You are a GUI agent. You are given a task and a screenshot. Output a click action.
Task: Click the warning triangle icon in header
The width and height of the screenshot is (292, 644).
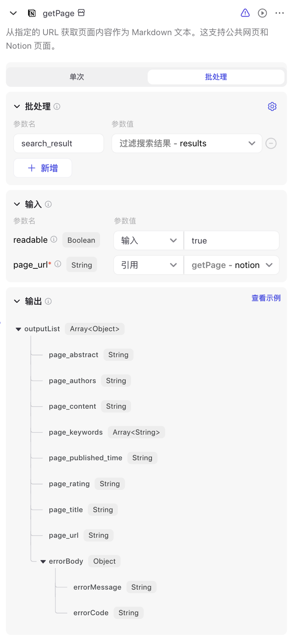coord(245,13)
